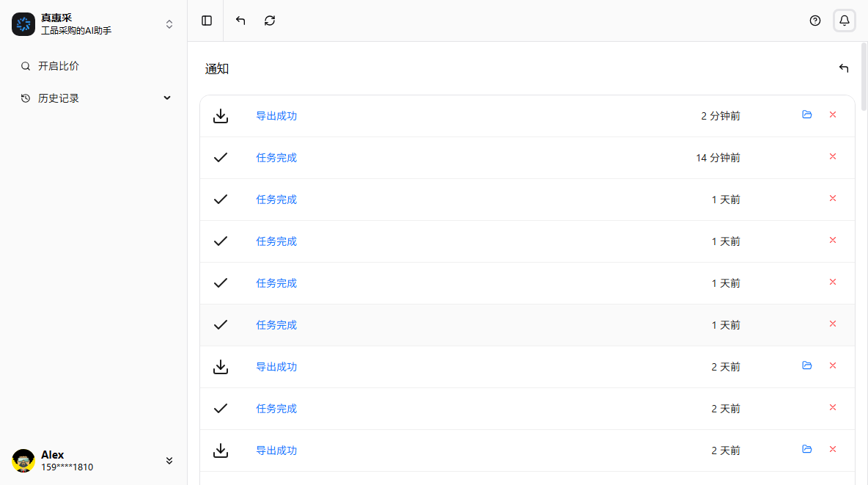The width and height of the screenshot is (868, 485).
Task: Open the 任务完成 link from 14 minutes ago
Action: click(276, 157)
